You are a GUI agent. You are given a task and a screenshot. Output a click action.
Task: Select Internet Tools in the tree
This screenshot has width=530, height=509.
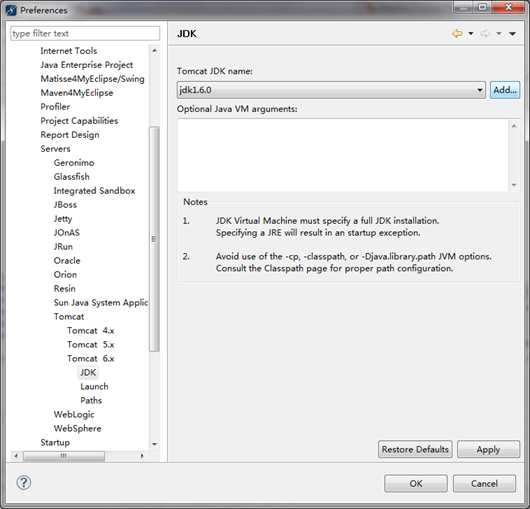(69, 51)
